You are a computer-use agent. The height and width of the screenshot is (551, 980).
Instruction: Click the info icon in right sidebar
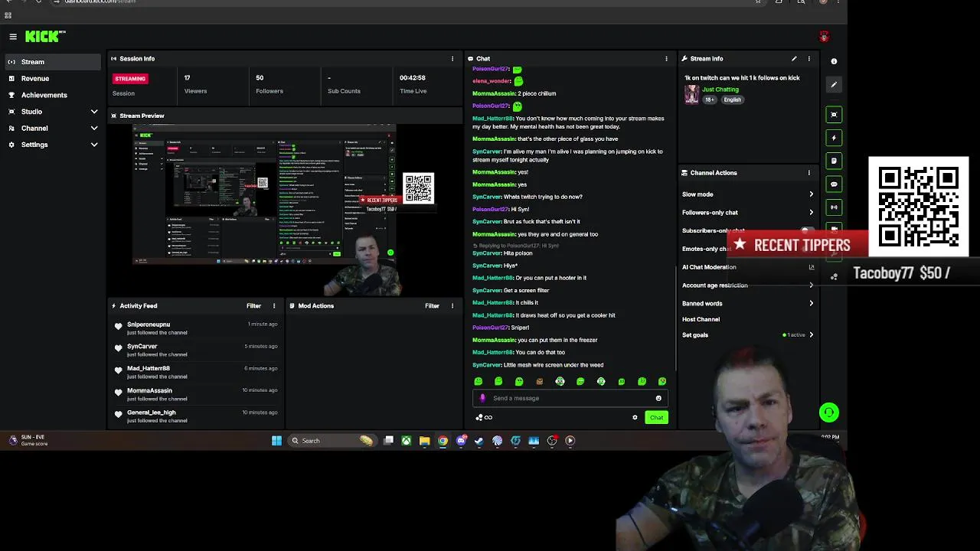pos(834,61)
